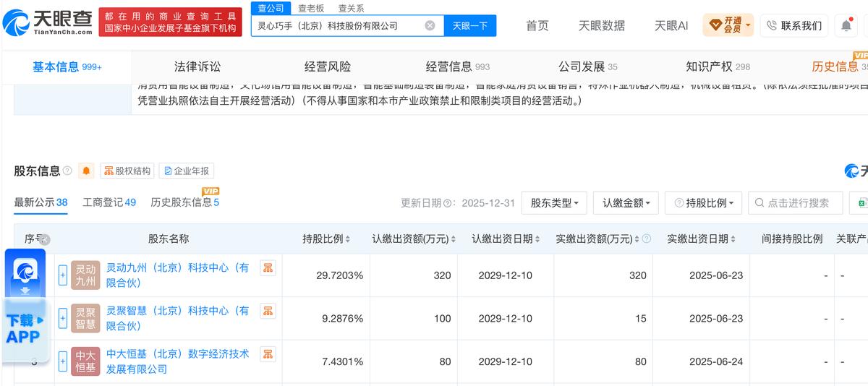Screen dimensions: 868x386
Task: Select the 历史股东信息 VIP sub-tab
Action: 184,202
